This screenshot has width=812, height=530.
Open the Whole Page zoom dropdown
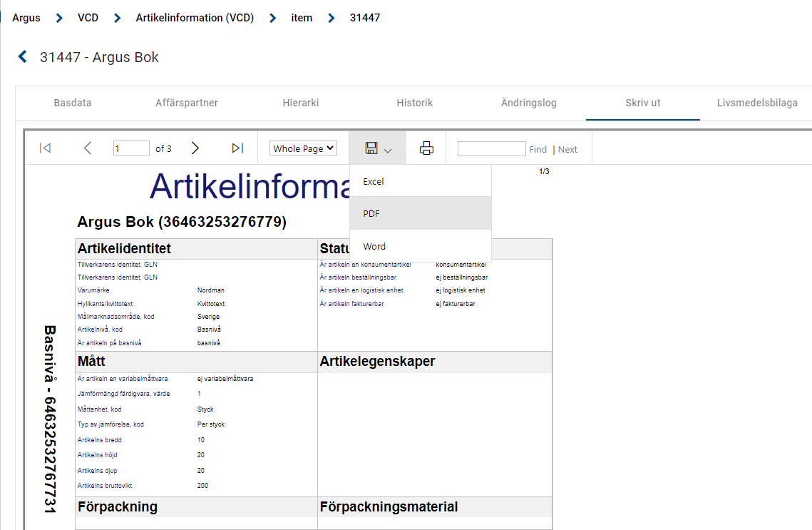[303, 148]
